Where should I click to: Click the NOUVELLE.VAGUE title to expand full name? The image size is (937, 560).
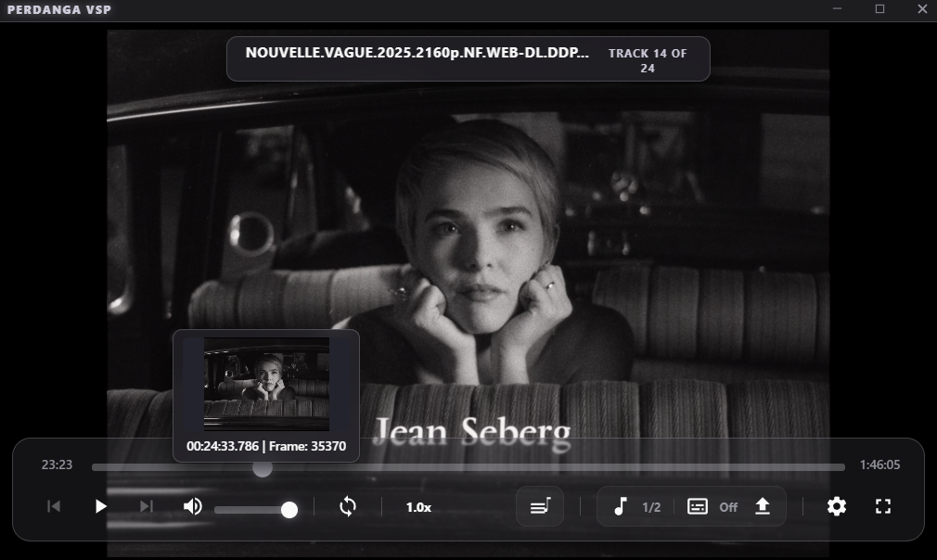point(416,53)
